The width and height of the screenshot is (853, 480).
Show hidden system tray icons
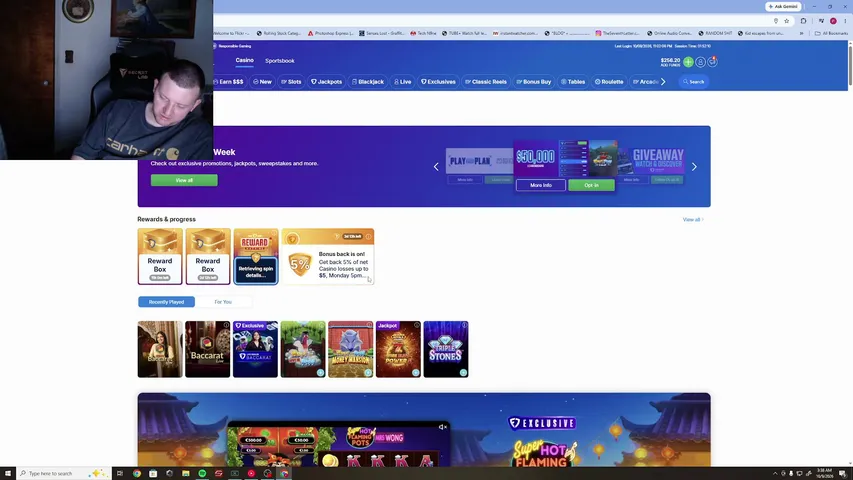tap(775, 473)
